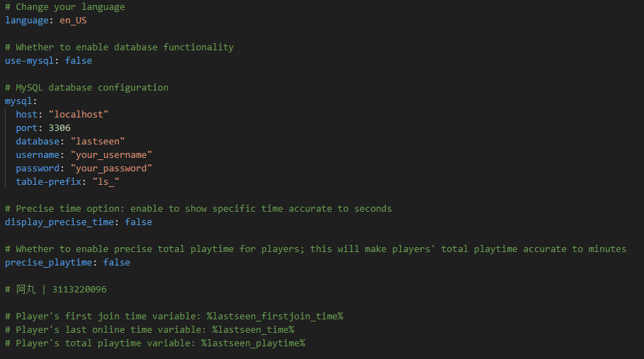644x359 pixels.
Task: Click the indent guide line beside mysql block
Action: [x=6, y=148]
